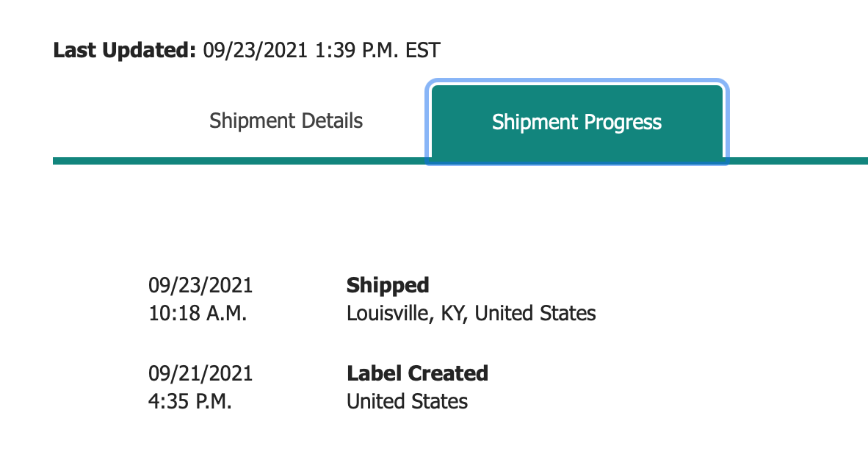Viewport: 868px width, 457px height.
Task: Click the word Created in Label Created
Action: (448, 373)
